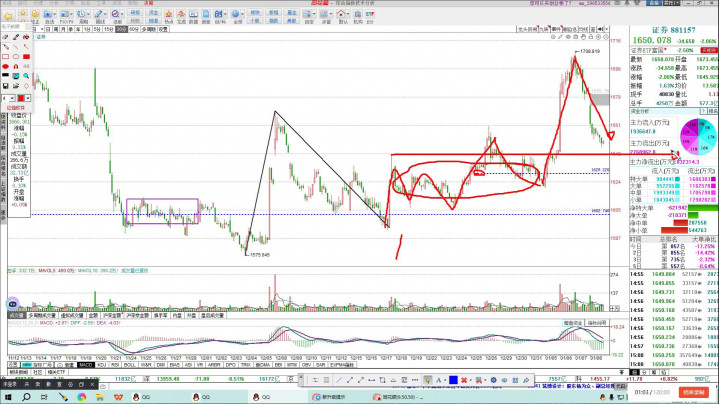Open the 画线 toolbar dropdown arrow

[x=105, y=14]
